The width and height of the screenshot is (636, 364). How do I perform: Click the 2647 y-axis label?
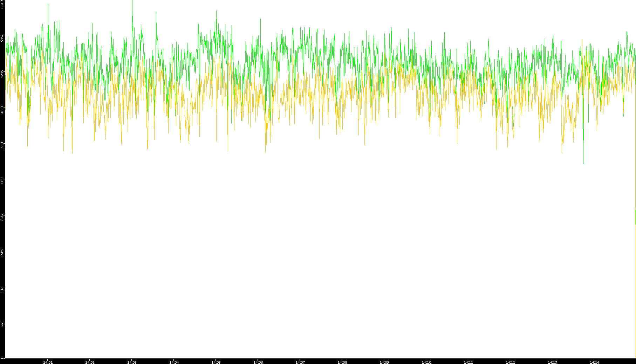(x=2, y=217)
